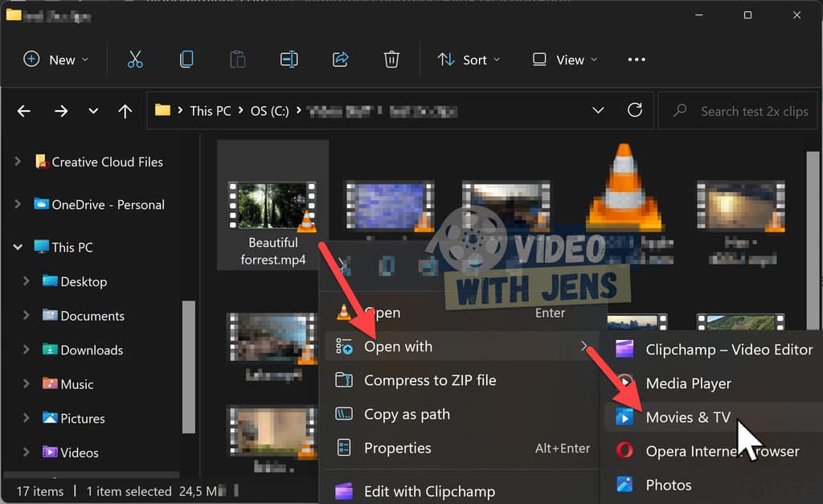823x504 pixels.
Task: Click the Cut scissors icon in toolbar
Action: click(135, 59)
